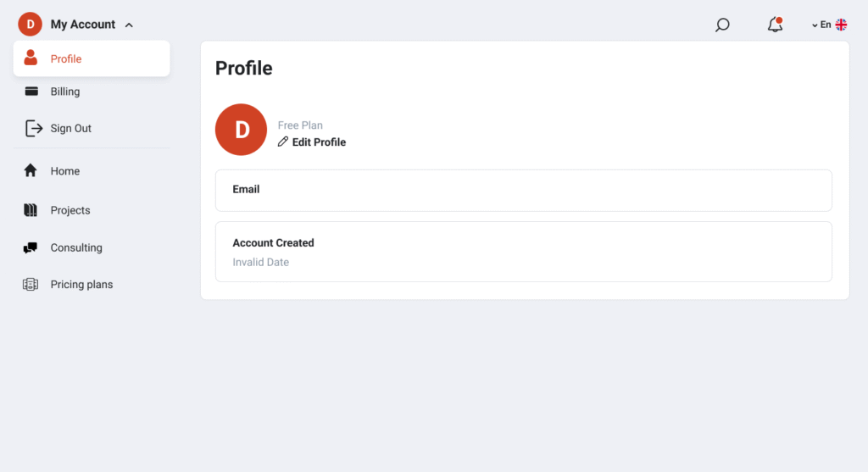Select Billing menu item

click(65, 92)
